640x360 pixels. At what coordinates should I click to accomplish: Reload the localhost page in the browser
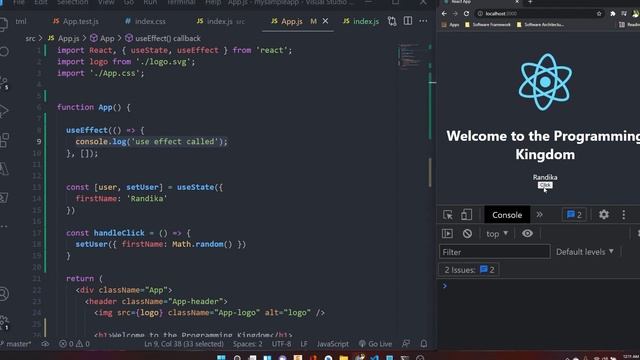click(466, 13)
